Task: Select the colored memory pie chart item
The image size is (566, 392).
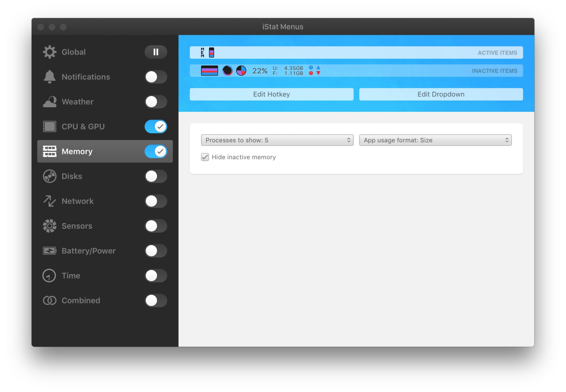Action: (x=241, y=70)
